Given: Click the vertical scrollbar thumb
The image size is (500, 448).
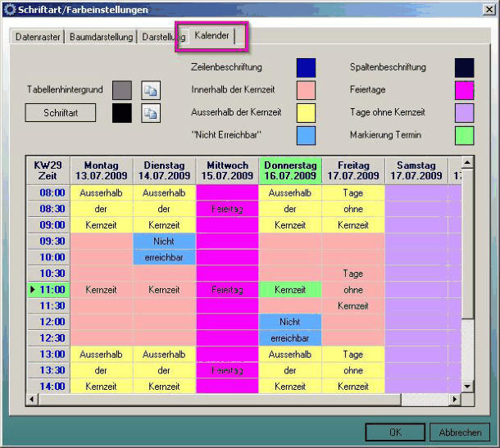Looking at the screenshot, I should tap(467, 244).
